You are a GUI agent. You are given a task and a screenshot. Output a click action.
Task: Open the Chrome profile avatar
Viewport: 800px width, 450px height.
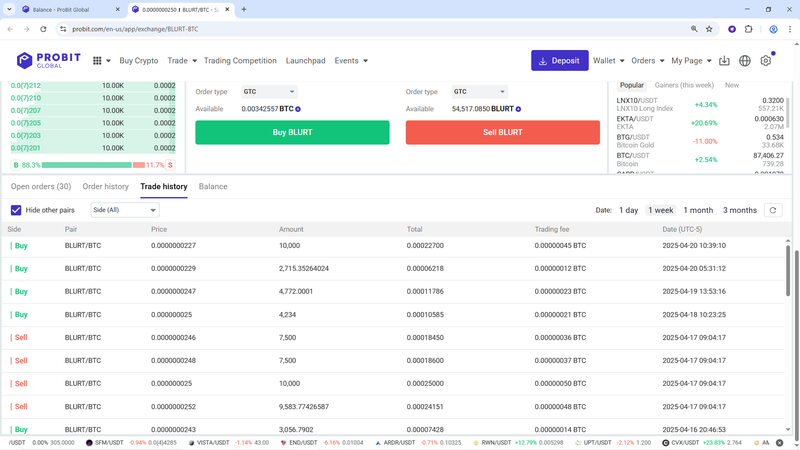[773, 29]
